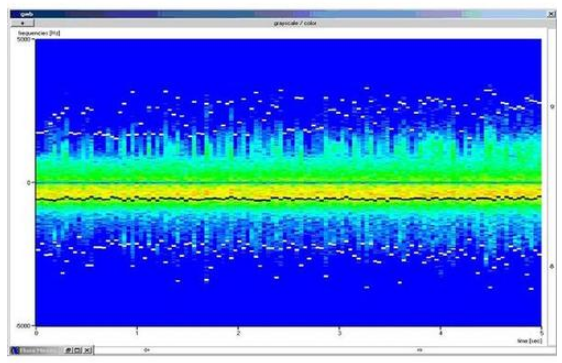Close the gwb spectrogram window
Screen dimensions: 562x363
(551, 14)
